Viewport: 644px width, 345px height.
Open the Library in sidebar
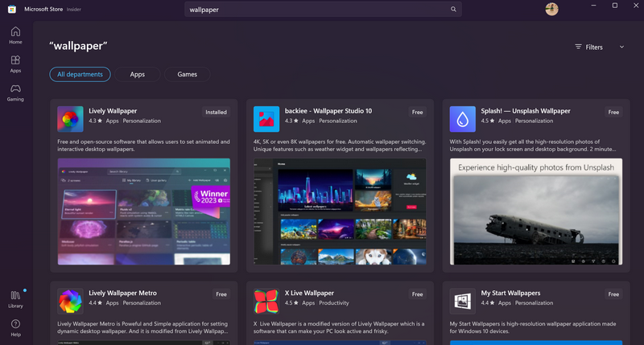point(15,299)
